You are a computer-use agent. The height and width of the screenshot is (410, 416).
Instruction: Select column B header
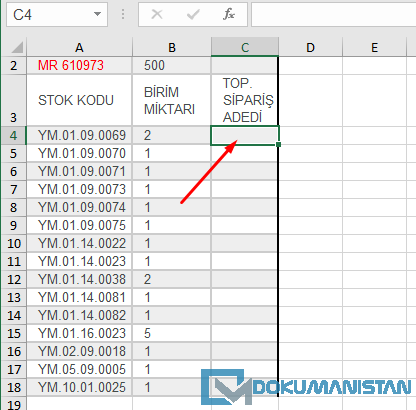tap(172, 47)
